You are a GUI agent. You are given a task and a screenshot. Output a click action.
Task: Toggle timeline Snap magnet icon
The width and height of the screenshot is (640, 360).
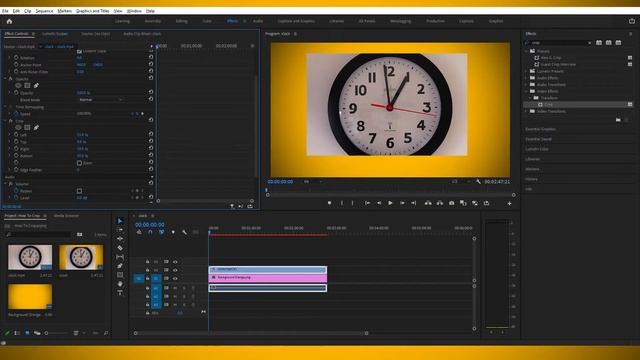click(x=150, y=232)
